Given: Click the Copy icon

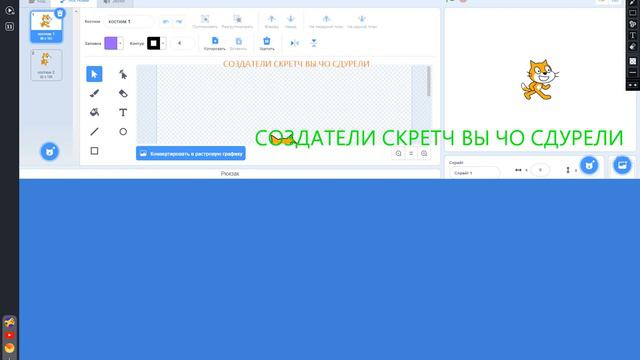Looking at the screenshot, I should (215, 41).
